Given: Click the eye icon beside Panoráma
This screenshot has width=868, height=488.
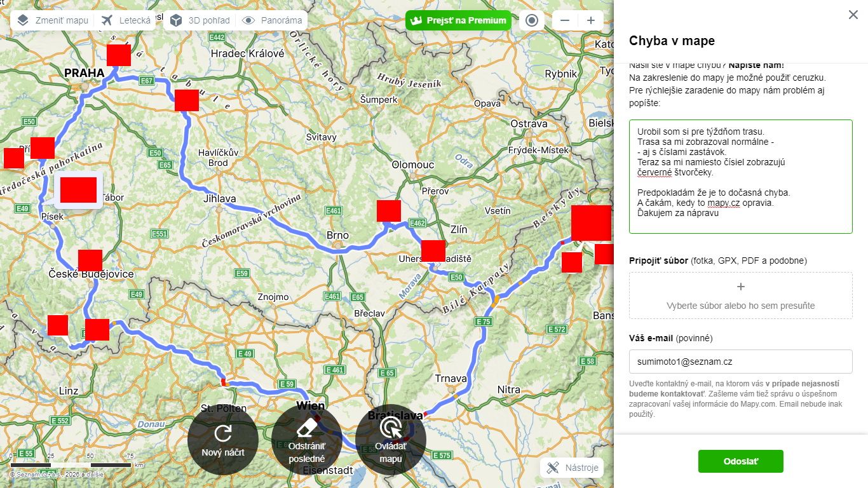Looking at the screenshot, I should (x=248, y=20).
